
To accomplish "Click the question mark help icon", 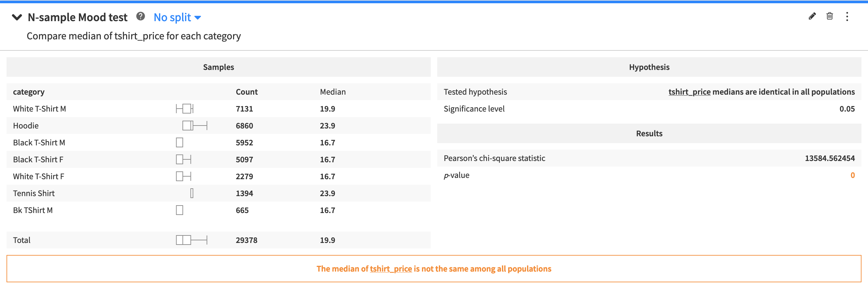I will pos(140,16).
